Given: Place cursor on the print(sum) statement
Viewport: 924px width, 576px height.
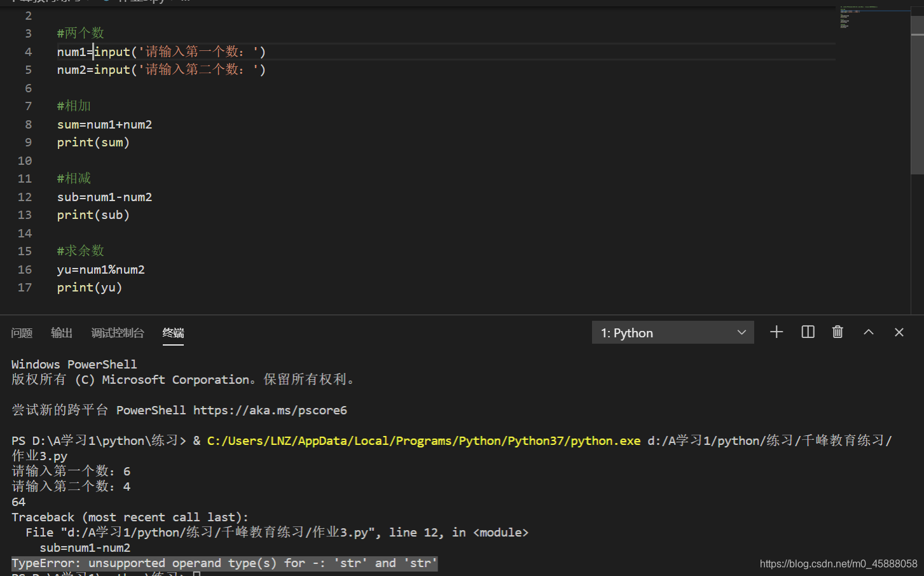Looking at the screenshot, I should click(93, 142).
